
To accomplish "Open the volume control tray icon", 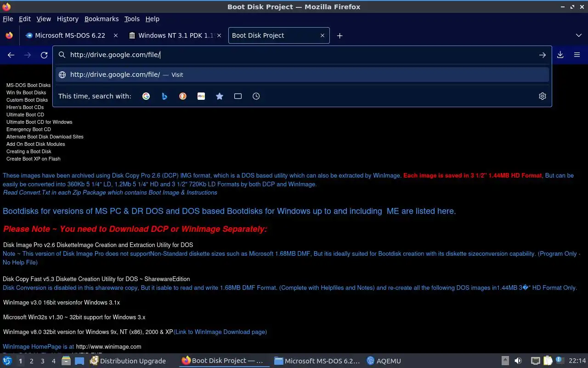I will tap(518, 361).
